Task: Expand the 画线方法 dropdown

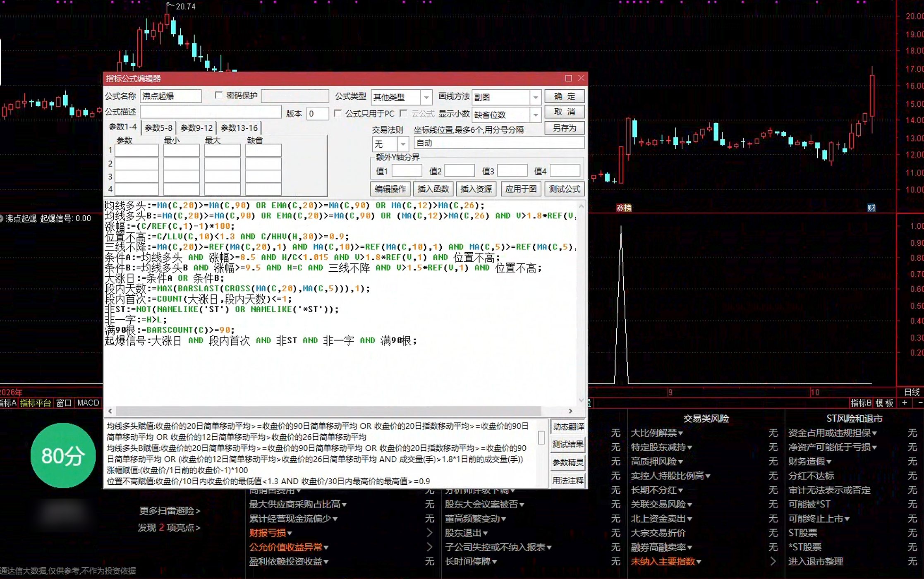Action: [x=535, y=97]
